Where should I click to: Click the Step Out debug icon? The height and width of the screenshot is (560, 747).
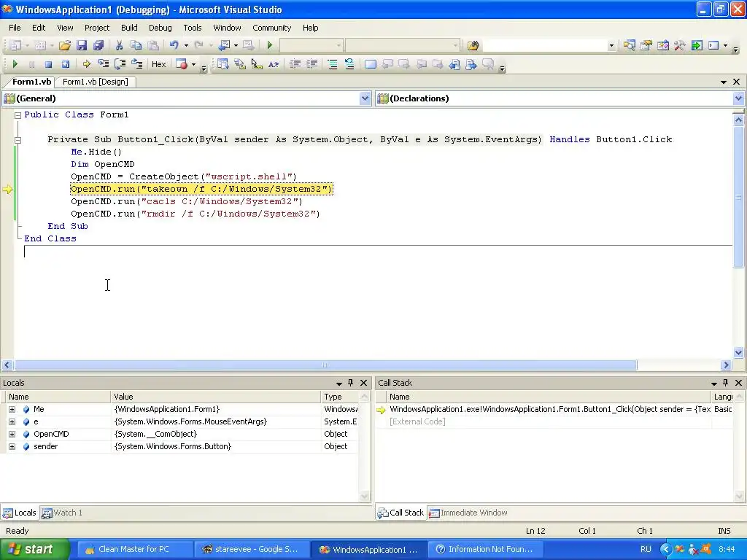136,64
